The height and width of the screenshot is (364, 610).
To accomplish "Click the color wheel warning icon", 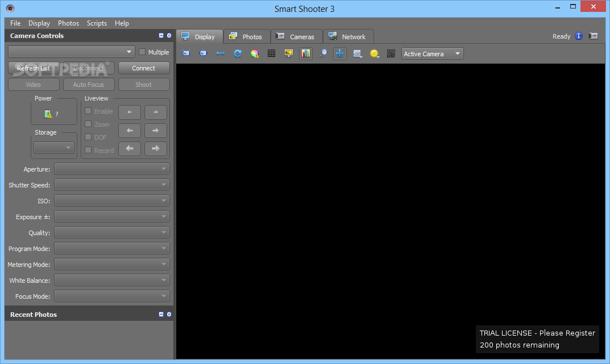I will coord(255,53).
